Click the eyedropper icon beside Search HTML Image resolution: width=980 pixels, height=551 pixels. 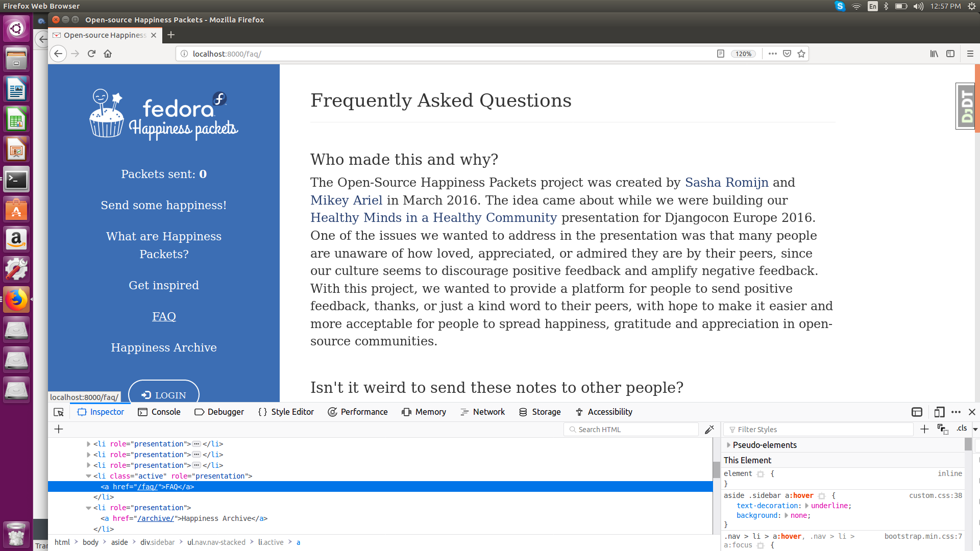tap(709, 430)
